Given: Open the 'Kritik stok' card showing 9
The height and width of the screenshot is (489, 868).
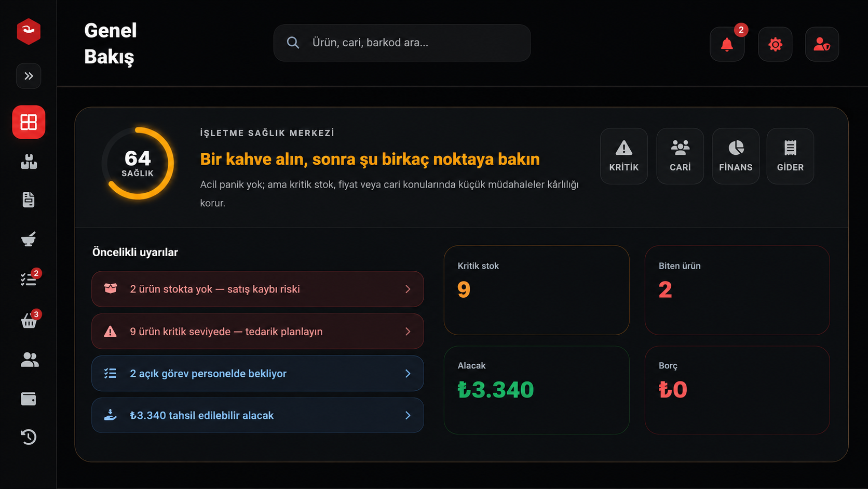Looking at the screenshot, I should (536, 290).
